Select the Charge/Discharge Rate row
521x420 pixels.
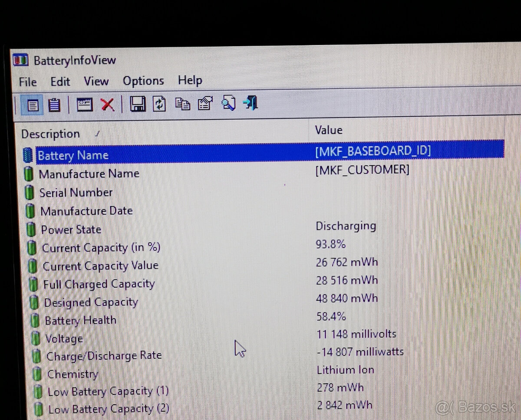click(104, 355)
